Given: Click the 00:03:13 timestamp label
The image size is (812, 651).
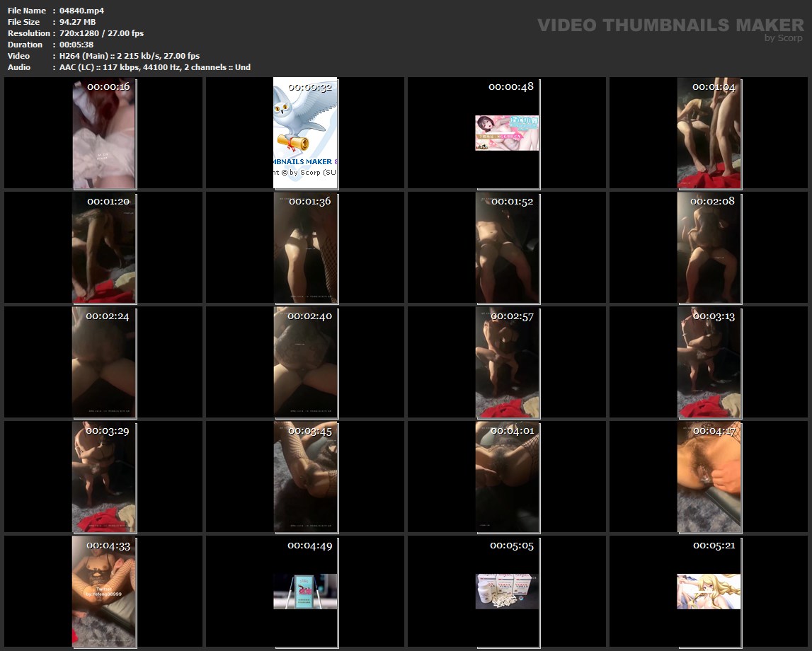Looking at the screenshot, I should click(713, 316).
